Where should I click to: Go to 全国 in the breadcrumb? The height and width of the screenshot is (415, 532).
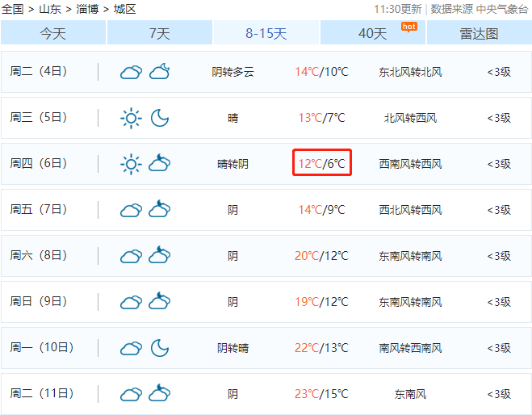(x=13, y=9)
